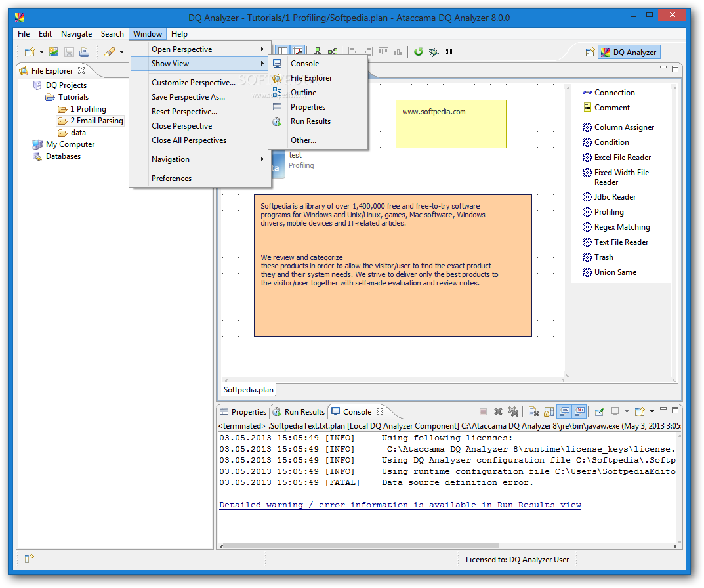Choose Run Results from Show View submenu
Viewport: 704px width, 588px height.
[310, 121]
